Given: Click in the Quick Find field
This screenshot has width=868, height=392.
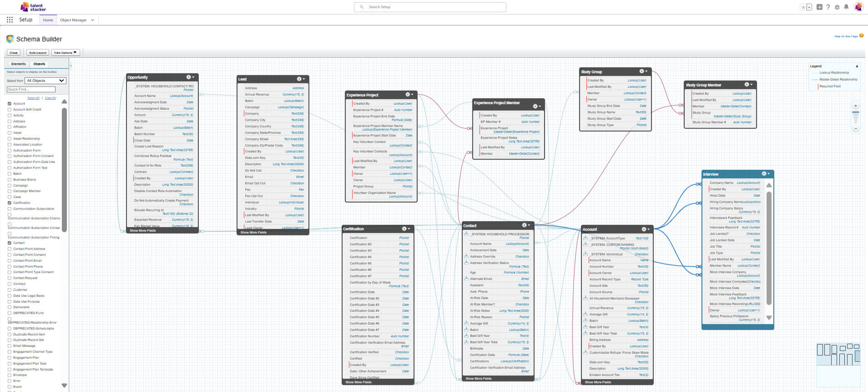Looking at the screenshot, I should click(x=31, y=89).
